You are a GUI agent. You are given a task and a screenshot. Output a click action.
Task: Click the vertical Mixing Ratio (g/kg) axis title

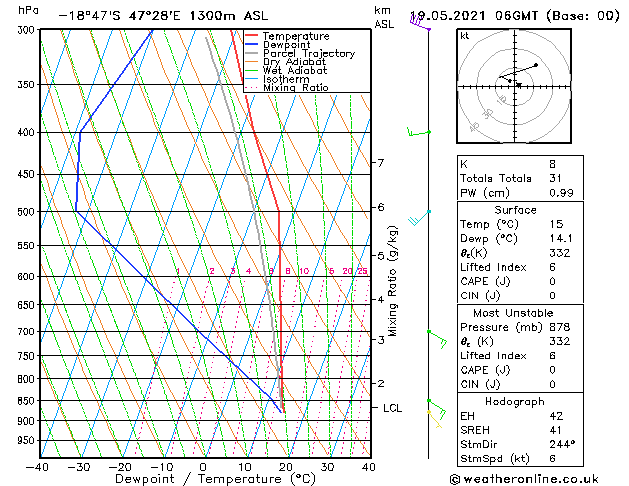point(392,281)
